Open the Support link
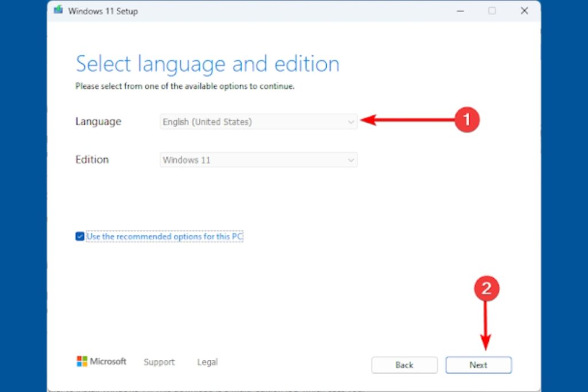The image size is (588, 392). point(159,362)
